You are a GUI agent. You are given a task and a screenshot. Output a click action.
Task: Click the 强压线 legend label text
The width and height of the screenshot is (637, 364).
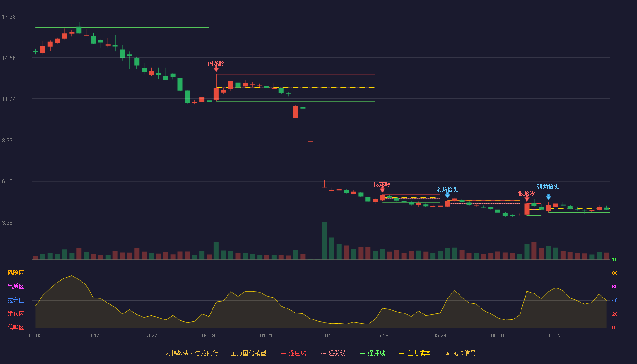pyautogui.click(x=297, y=353)
